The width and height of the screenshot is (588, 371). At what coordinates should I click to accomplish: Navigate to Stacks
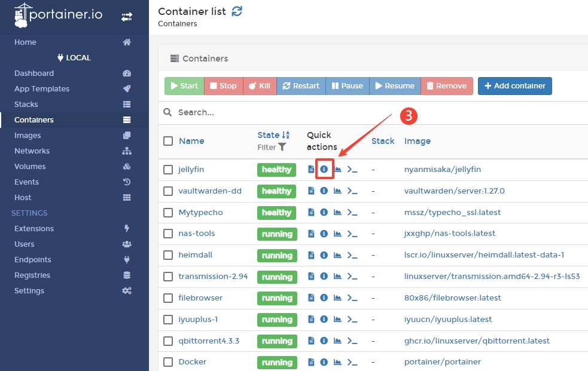pyautogui.click(x=73, y=104)
